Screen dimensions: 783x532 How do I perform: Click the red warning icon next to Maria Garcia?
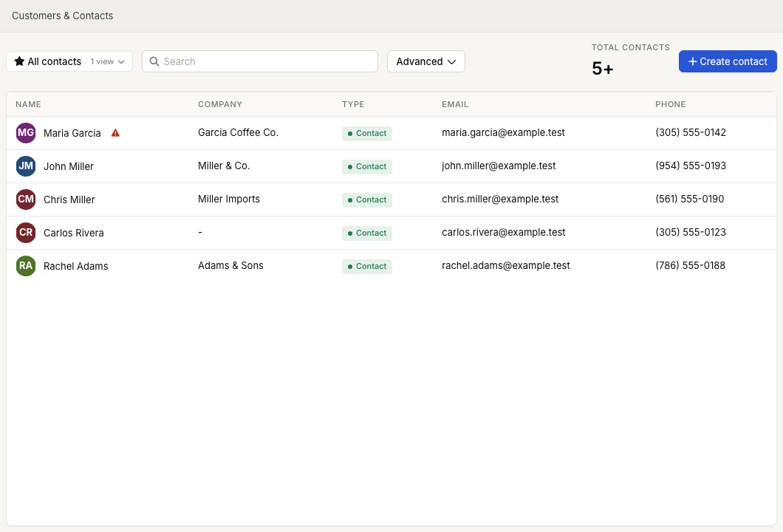point(115,133)
